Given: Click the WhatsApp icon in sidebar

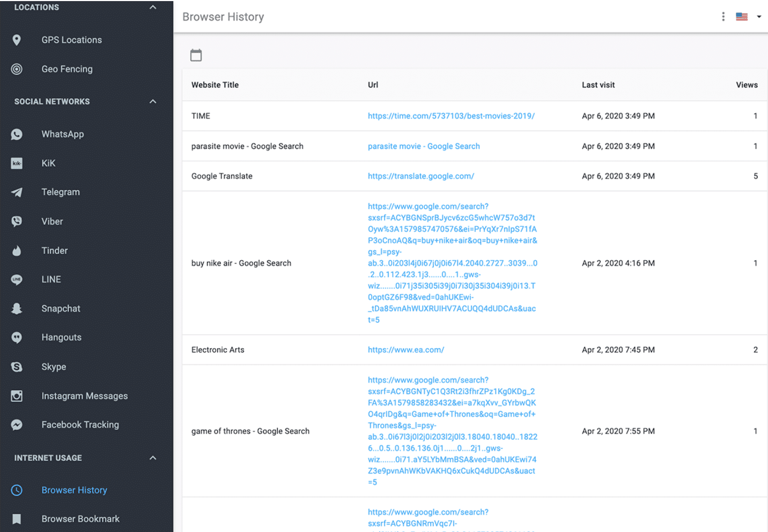Looking at the screenshot, I should coord(17,134).
